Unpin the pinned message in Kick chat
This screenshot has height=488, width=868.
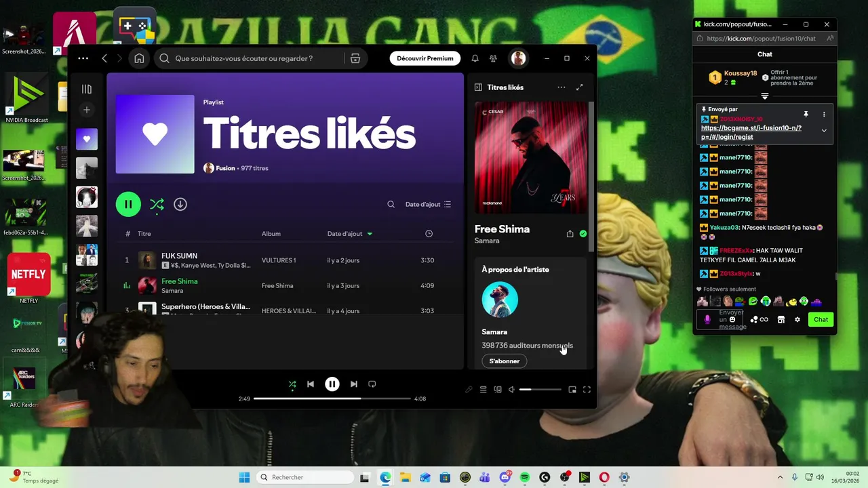coord(806,115)
